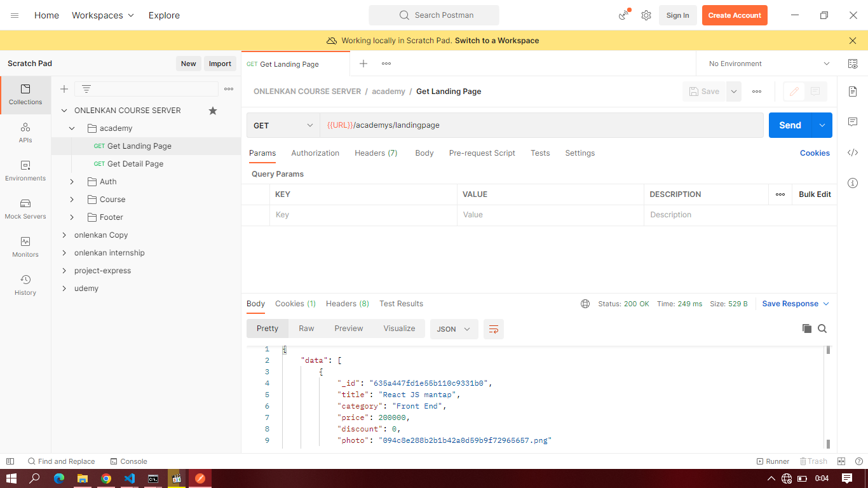868x488 pixels.
Task: Switch to the response Cookies (1) tab
Action: (x=295, y=304)
